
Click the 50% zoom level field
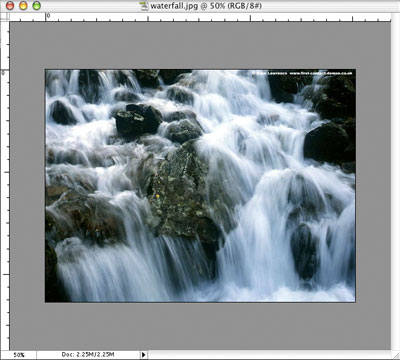point(18,355)
